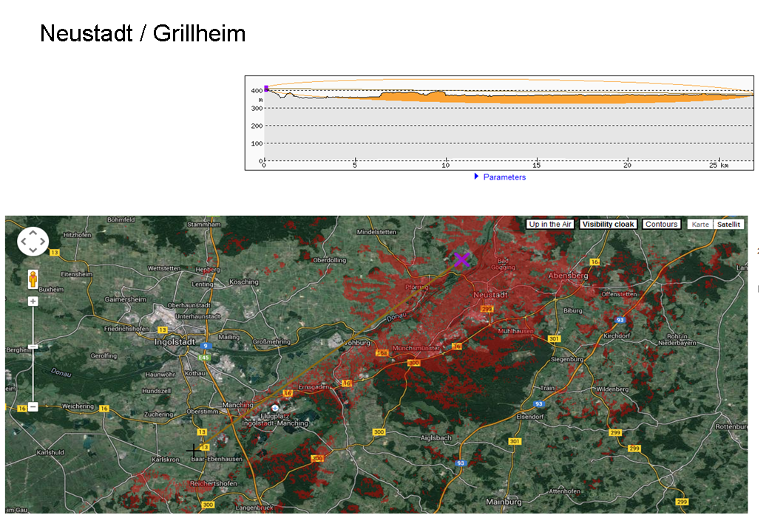The width and height of the screenshot is (769, 532).
Task: Expand the Parameters section
Action: click(504, 177)
